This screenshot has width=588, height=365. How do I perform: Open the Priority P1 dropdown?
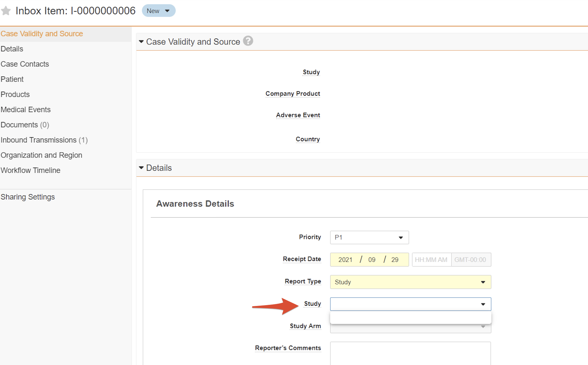[369, 237]
